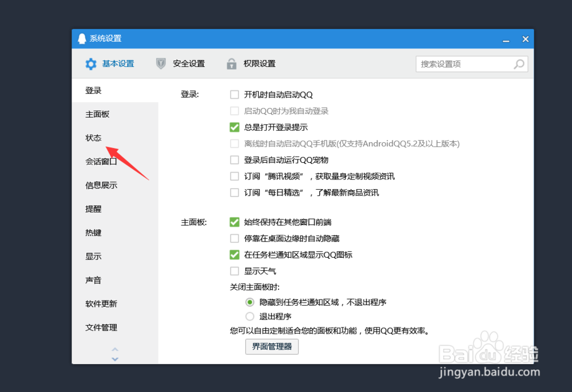The width and height of the screenshot is (572, 392).
Task: Click the shield icon beside 安全设置
Action: tap(161, 63)
